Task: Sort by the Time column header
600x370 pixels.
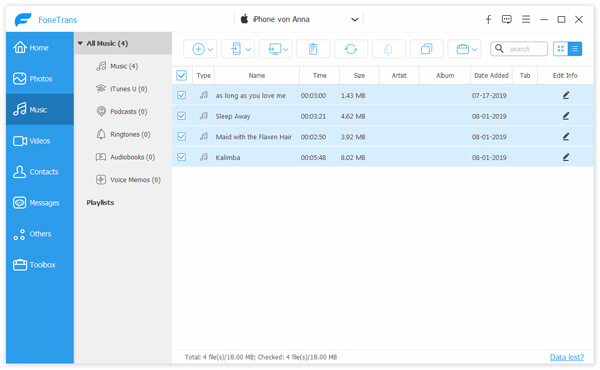Action: [320, 75]
